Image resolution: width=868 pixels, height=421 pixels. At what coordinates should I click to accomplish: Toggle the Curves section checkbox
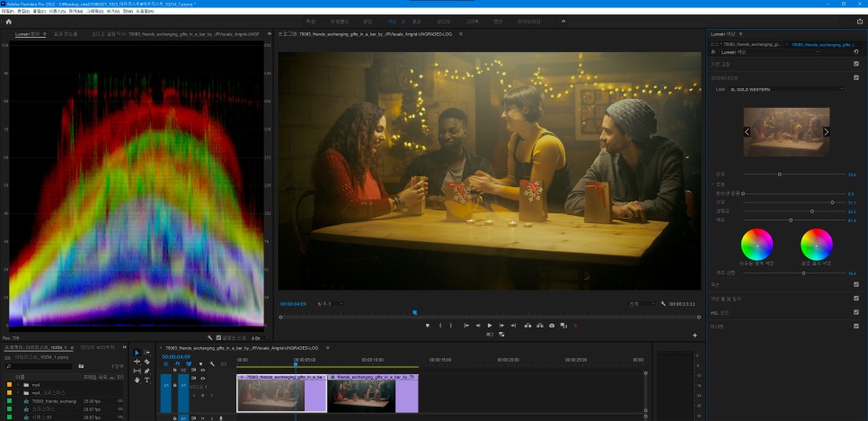856,284
